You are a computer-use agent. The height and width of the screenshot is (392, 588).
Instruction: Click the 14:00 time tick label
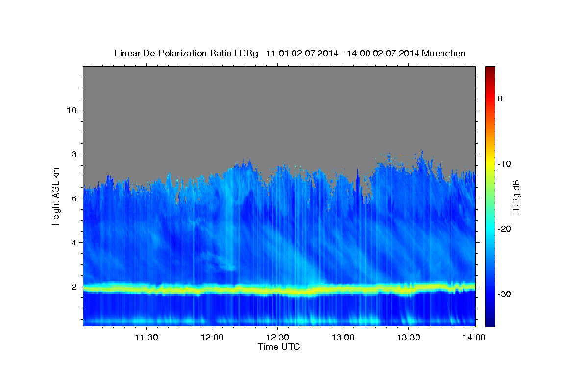pos(474,337)
